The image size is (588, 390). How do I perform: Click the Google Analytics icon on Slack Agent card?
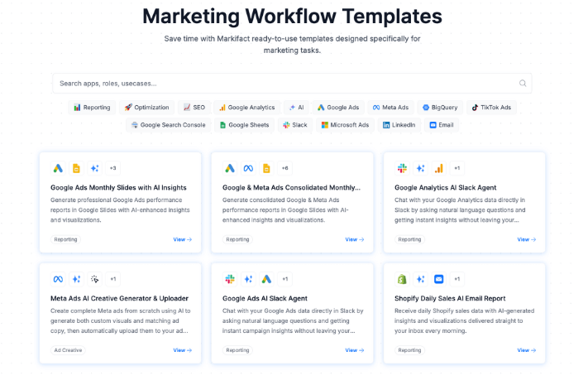click(x=438, y=168)
